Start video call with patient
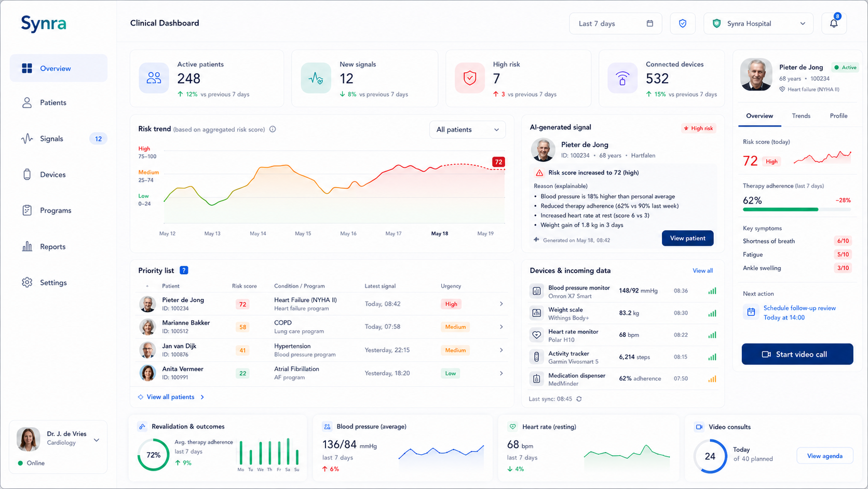Viewport: 868px width, 489px height. (x=797, y=354)
